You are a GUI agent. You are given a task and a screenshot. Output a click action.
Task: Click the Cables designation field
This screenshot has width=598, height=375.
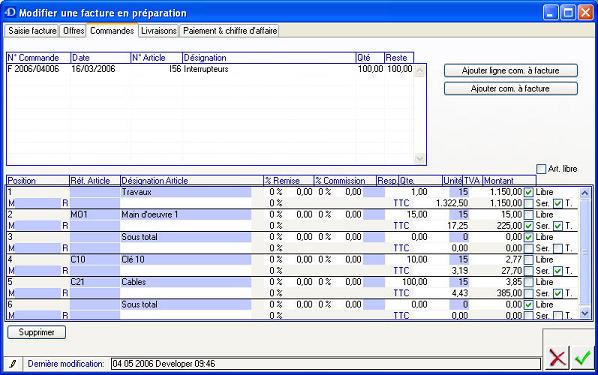click(186, 282)
